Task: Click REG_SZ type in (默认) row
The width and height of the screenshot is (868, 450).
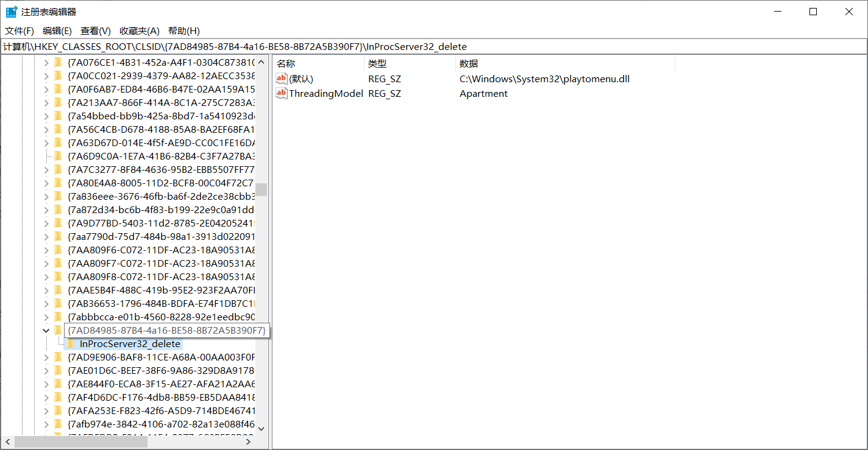Action: click(x=385, y=79)
